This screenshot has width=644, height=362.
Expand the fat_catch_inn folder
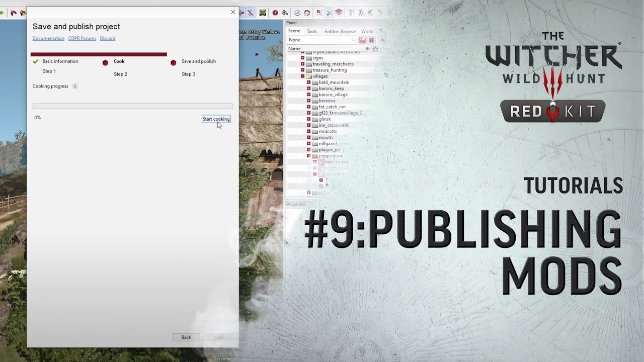tap(308, 107)
